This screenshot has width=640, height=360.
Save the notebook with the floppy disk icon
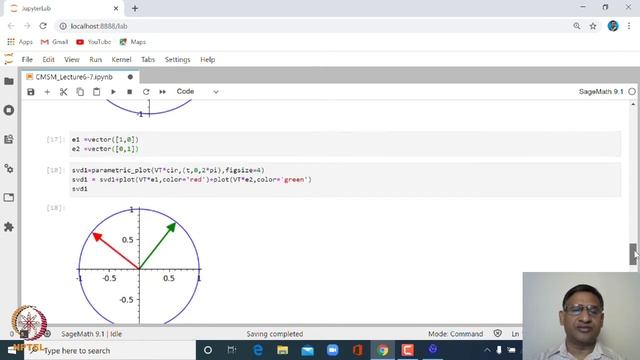pyautogui.click(x=31, y=92)
